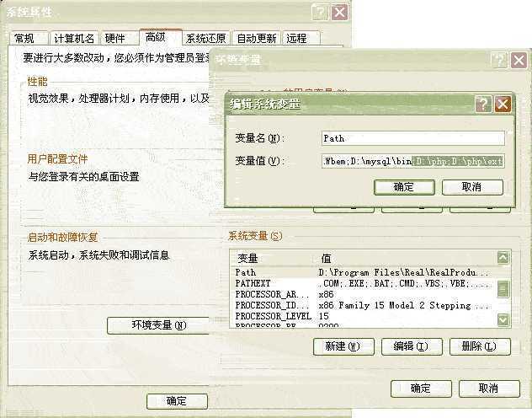Close the edit system variable dialog
532x418 pixels.
pyautogui.click(x=503, y=104)
